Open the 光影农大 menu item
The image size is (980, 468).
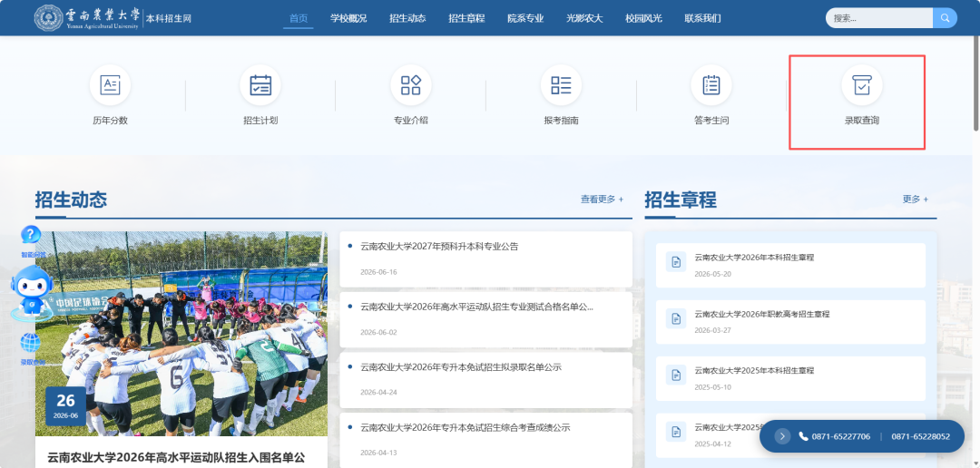pos(584,18)
